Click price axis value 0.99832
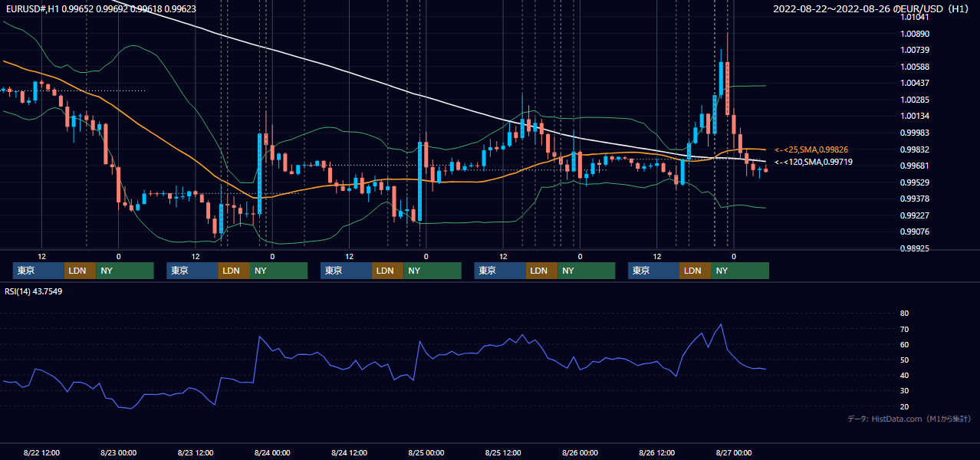 (x=914, y=149)
